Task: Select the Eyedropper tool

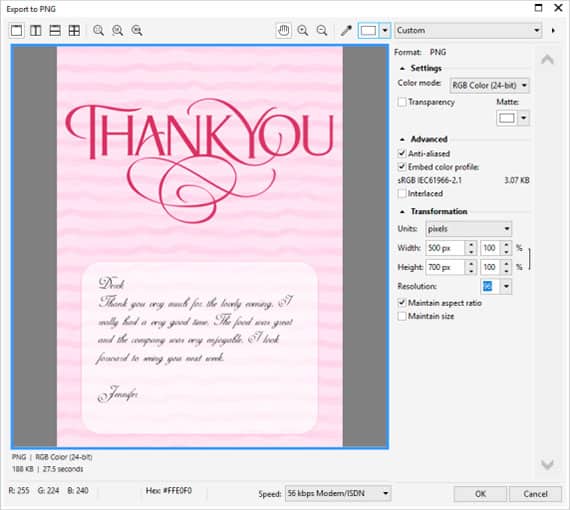Action: [x=346, y=31]
